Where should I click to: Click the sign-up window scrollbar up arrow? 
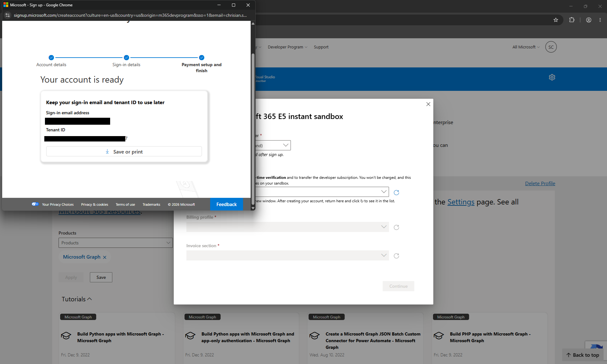pos(253,23)
